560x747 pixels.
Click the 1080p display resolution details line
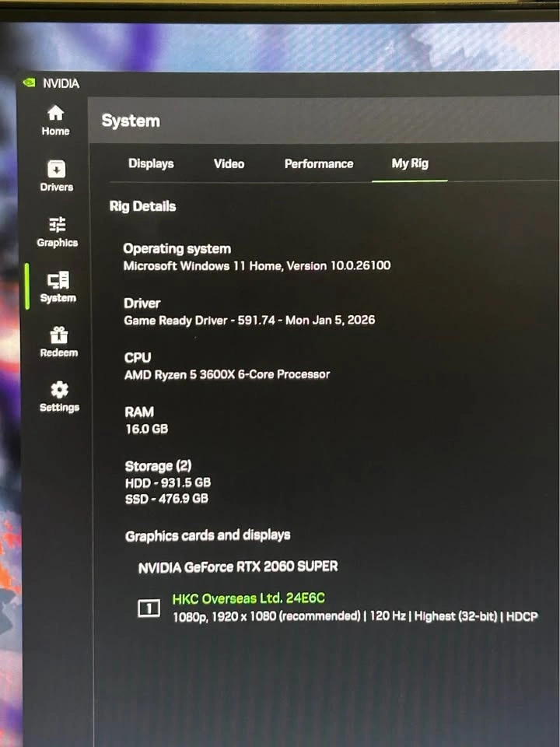[355, 617]
